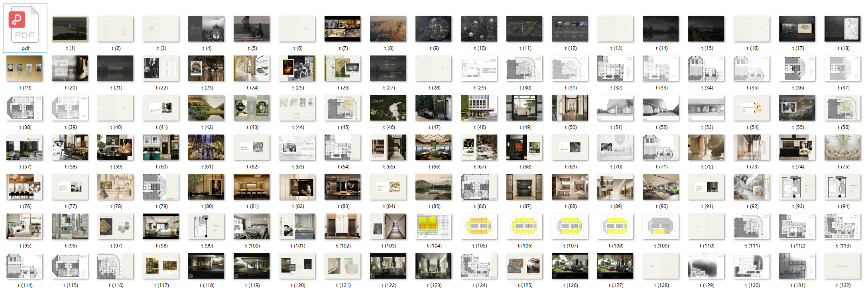This screenshot has width=868, height=293.
Task: Select vintage car thumbnail t (47)
Action: [x=433, y=108]
